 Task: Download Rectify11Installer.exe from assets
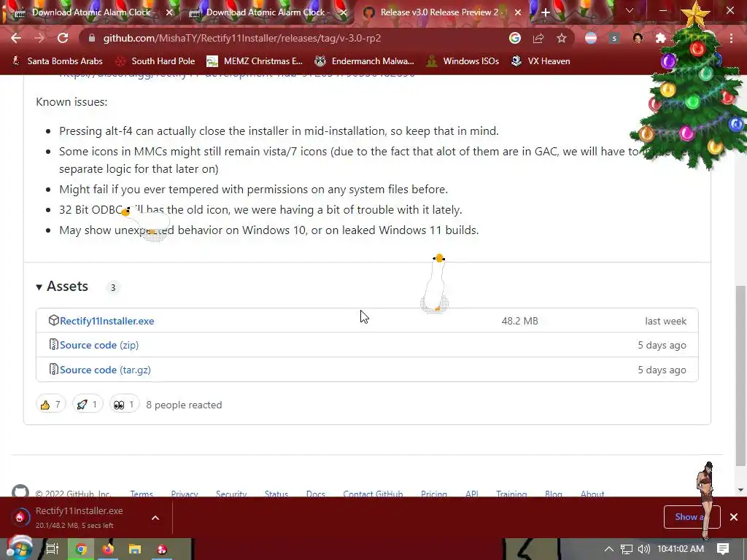pyautogui.click(x=107, y=321)
